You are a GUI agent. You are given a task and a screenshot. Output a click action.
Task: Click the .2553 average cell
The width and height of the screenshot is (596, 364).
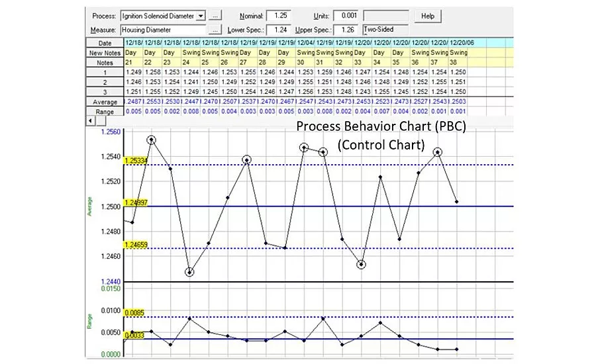tap(153, 101)
